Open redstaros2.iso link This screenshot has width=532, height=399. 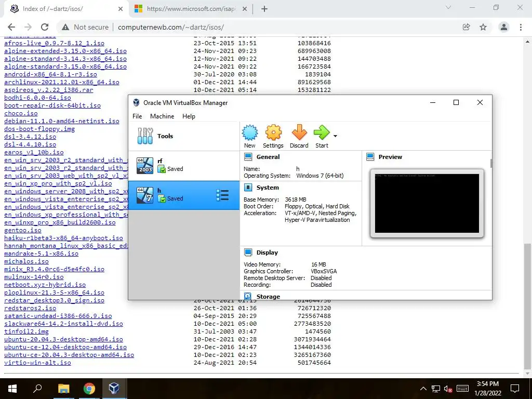30,308
